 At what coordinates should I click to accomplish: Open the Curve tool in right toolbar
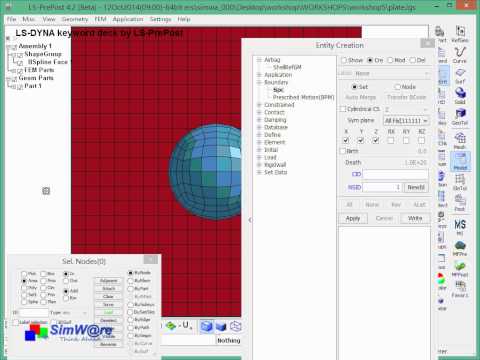pos(460,55)
